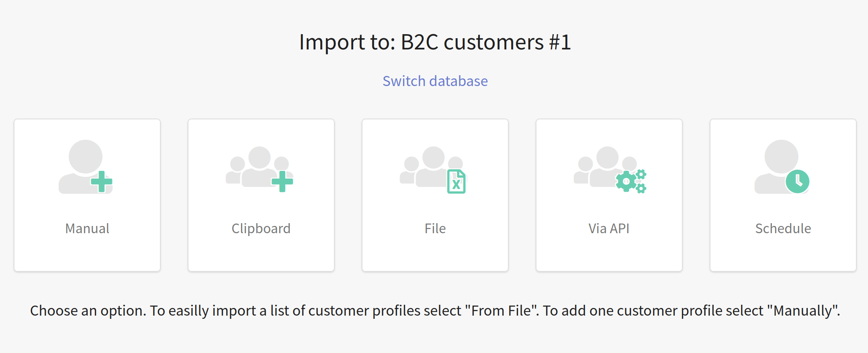Select the Manual label text
Screen dimensions: 868x353
(87, 228)
